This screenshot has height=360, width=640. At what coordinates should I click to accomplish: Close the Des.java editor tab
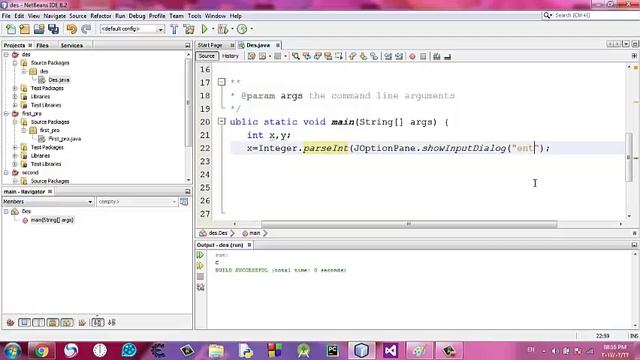[278, 45]
